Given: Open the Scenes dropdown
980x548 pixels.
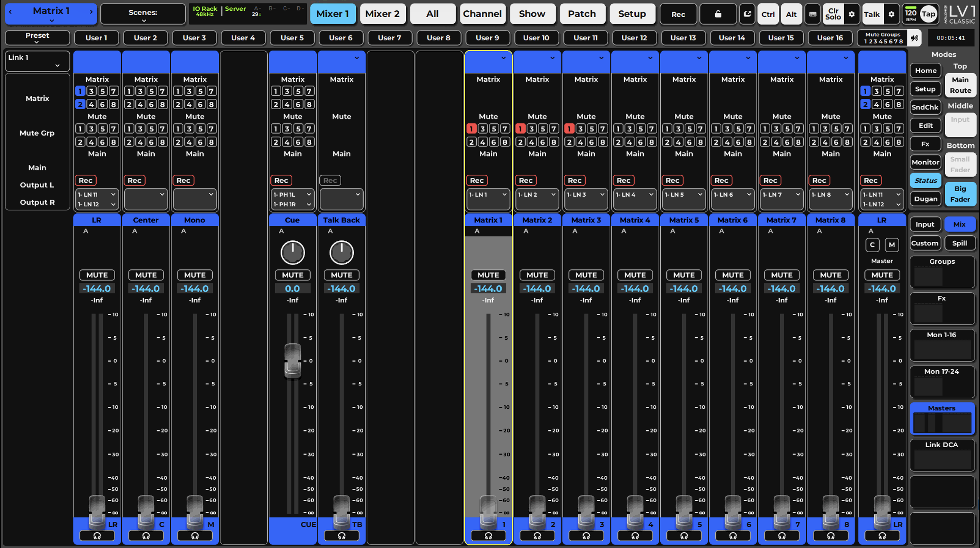Looking at the screenshot, I should coord(143,14).
